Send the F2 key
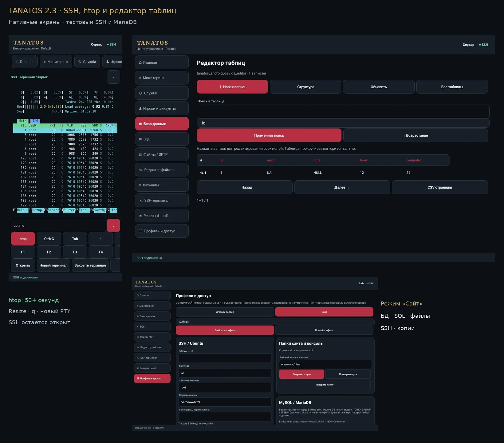 pos(49,252)
